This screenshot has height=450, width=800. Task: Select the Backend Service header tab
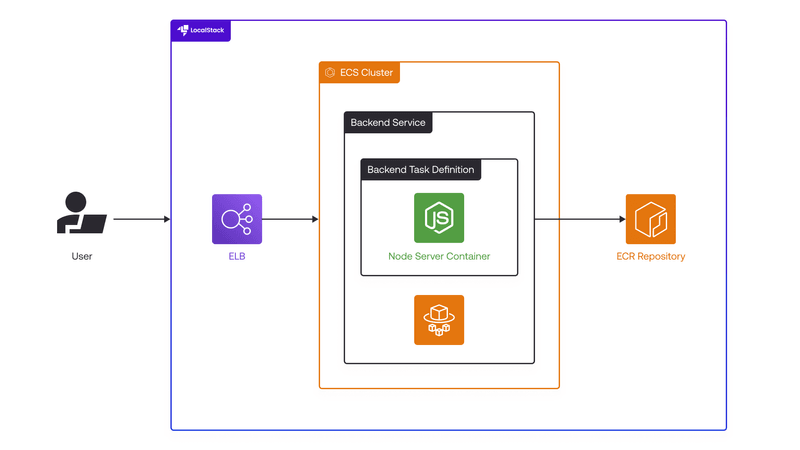[x=388, y=123]
